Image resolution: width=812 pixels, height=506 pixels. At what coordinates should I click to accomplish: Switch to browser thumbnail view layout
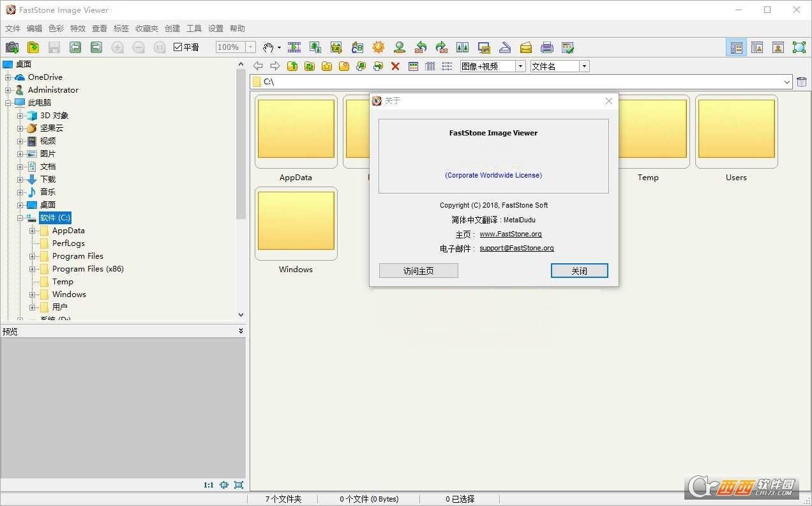(x=736, y=47)
